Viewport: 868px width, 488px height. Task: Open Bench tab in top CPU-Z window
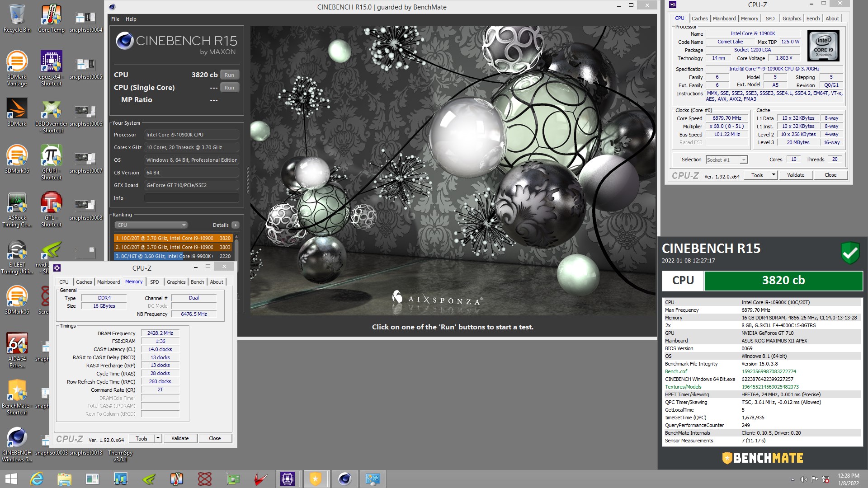coord(813,19)
